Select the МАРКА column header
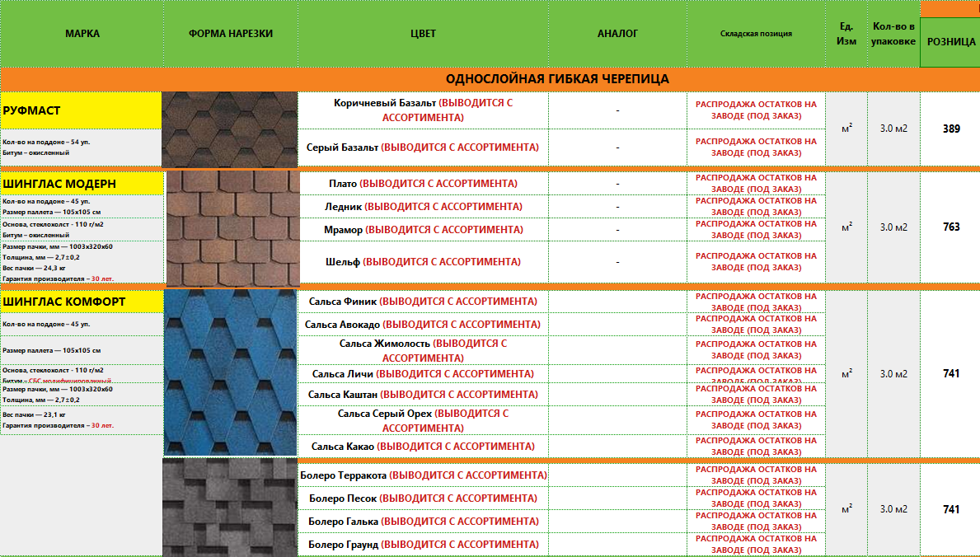Viewport: 980px width, 557px height. point(82,34)
